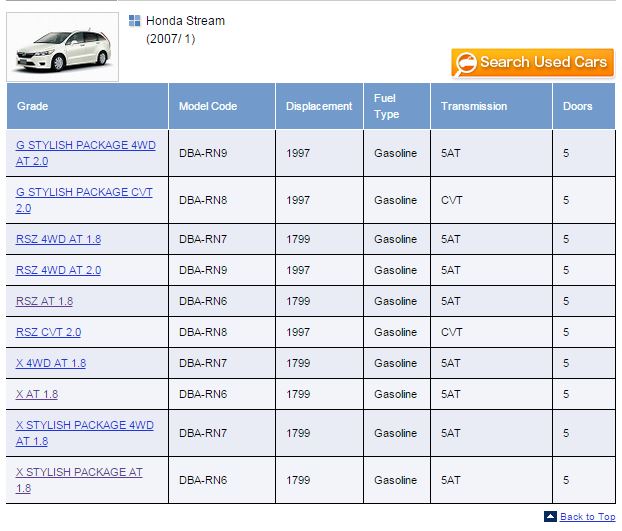This screenshot has width=622, height=531.
Task: Open the RSZ 4WD AT 1.8 link
Action: point(58,239)
